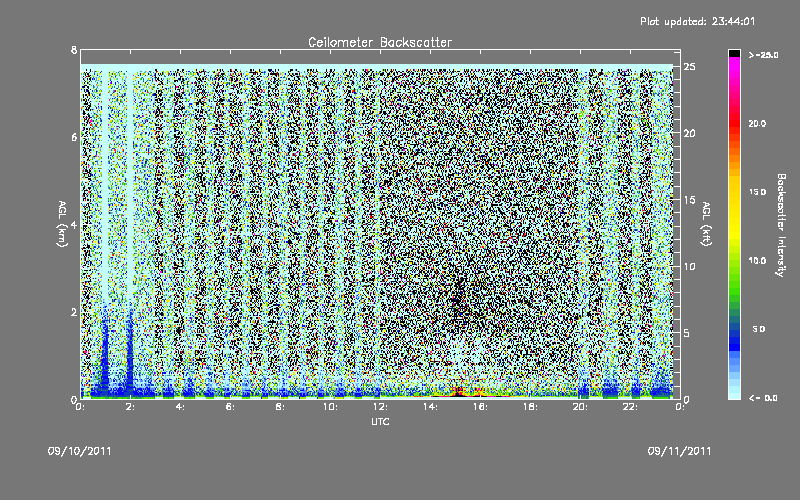Click the 'UTC' x-axis label
The width and height of the screenshot is (800, 500).
(x=380, y=421)
